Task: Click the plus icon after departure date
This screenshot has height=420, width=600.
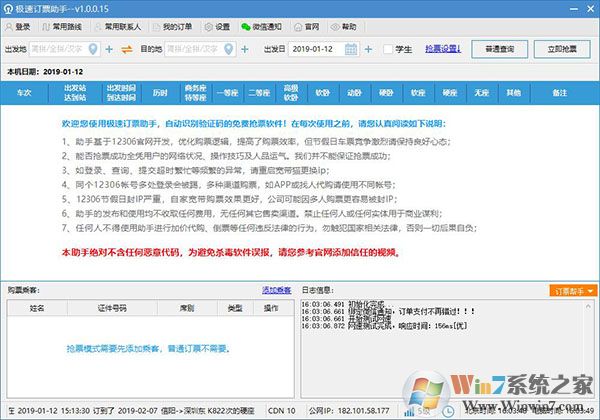Action: click(x=368, y=49)
